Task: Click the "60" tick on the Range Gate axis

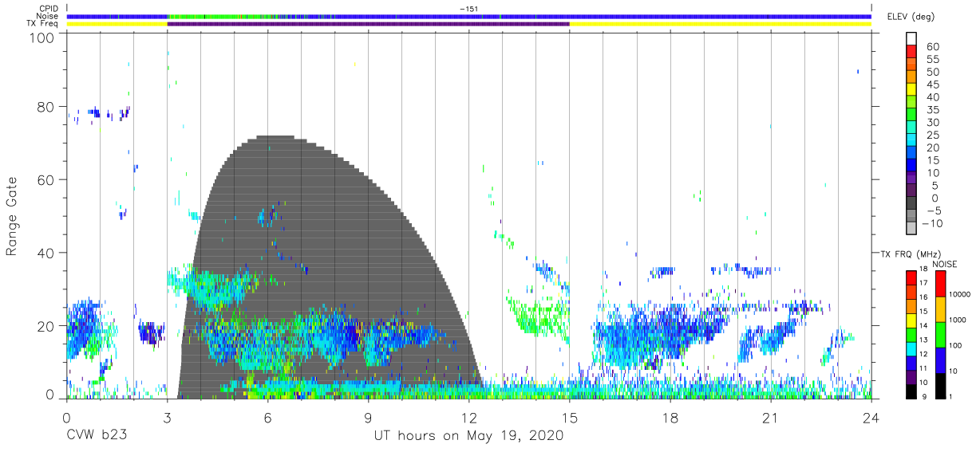Action: pos(45,179)
